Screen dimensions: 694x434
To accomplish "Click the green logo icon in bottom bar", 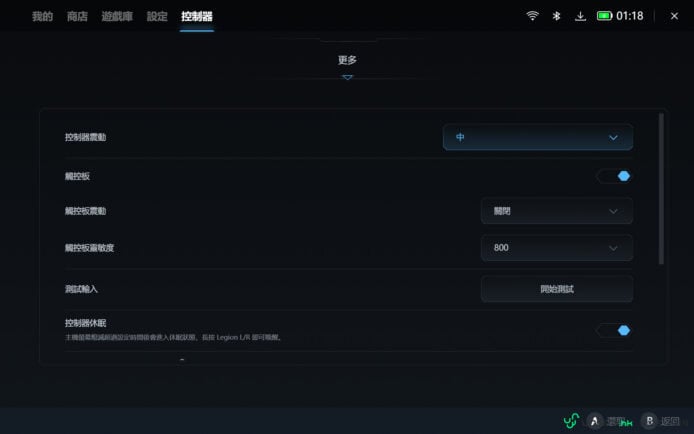I will pos(571,421).
